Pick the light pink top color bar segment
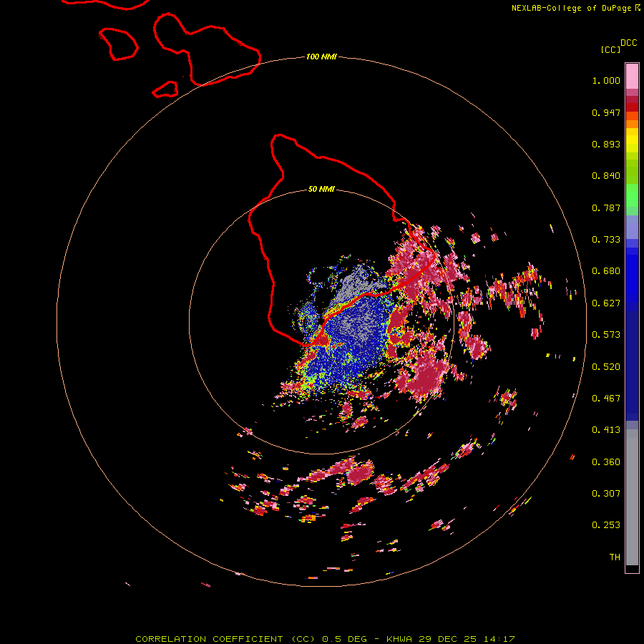Viewport: 644px width, 644px height. (632, 76)
